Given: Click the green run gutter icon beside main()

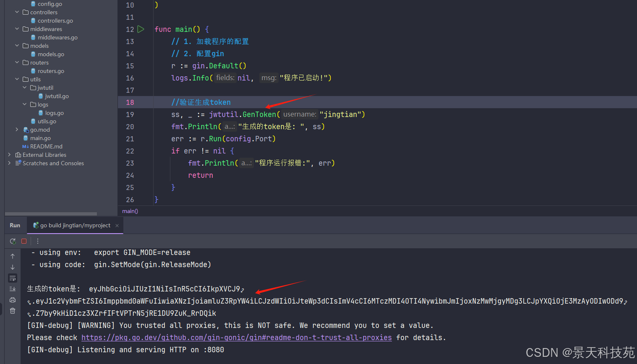Looking at the screenshot, I should click(141, 29).
